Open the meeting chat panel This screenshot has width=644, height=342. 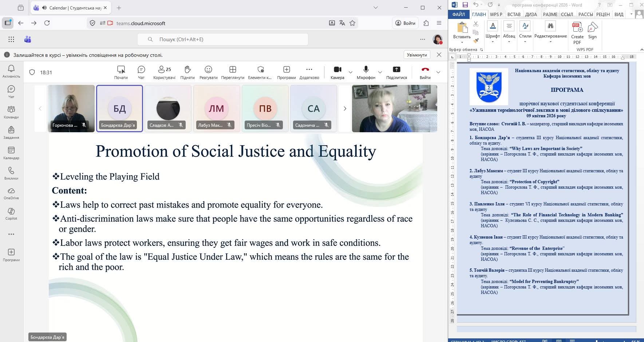[141, 72]
